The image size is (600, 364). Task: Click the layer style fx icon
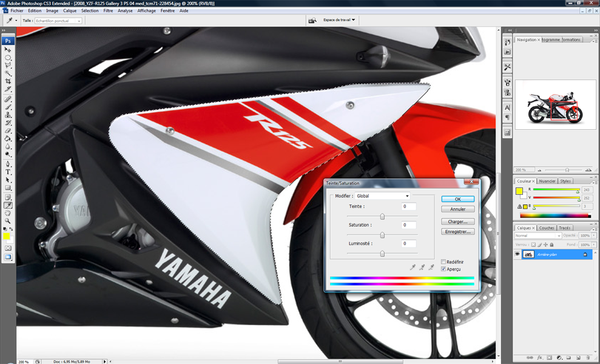click(x=539, y=358)
